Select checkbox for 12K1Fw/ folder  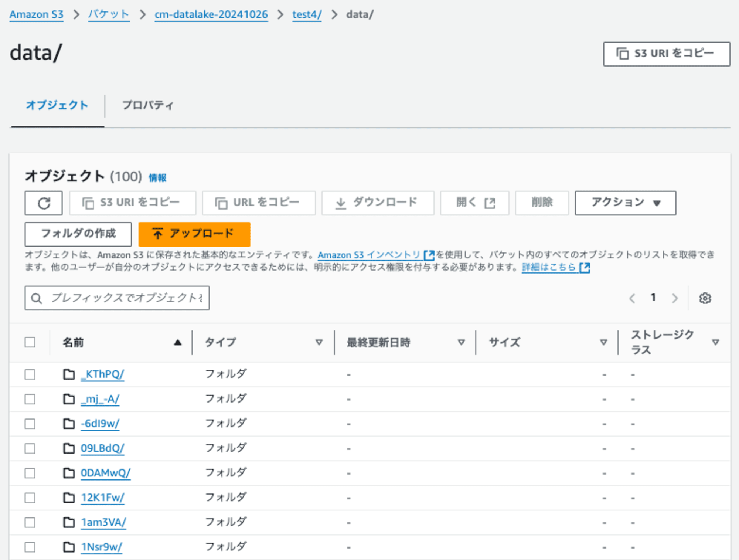(30, 498)
